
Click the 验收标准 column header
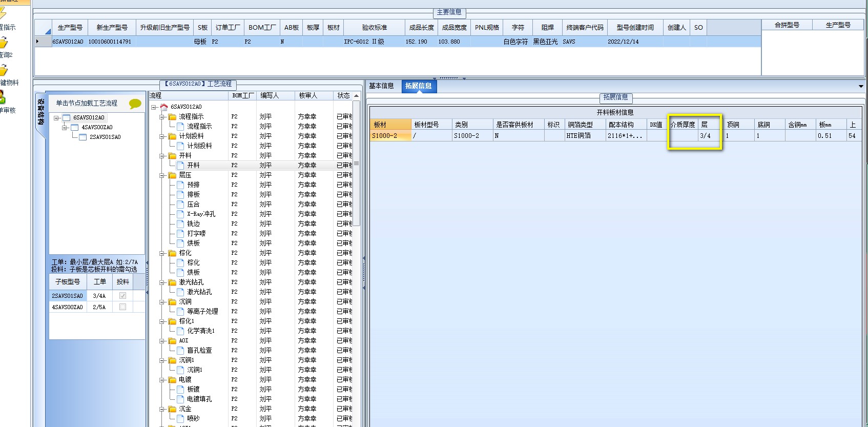375,28
